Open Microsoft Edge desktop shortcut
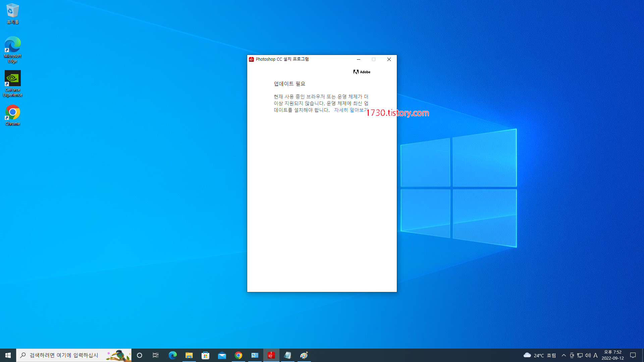 13,49
